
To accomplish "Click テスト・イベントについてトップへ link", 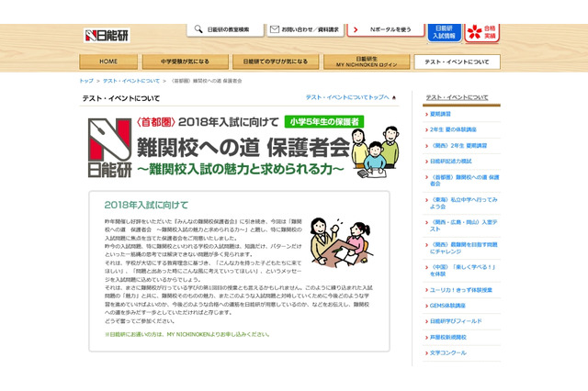I will (347, 97).
